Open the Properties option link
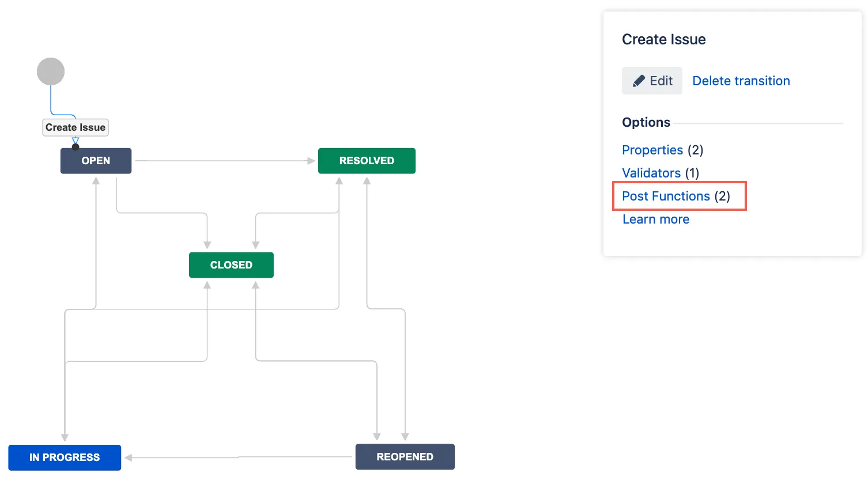 [652, 150]
